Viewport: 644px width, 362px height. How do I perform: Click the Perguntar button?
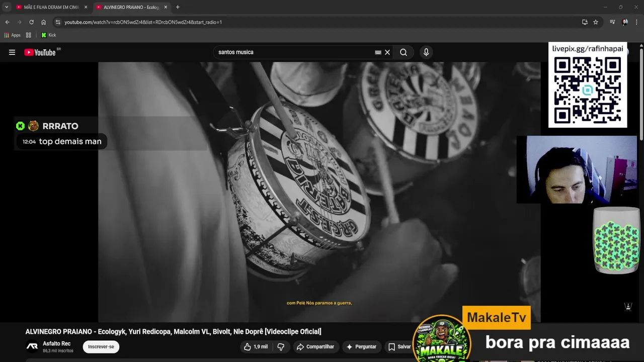click(x=361, y=346)
